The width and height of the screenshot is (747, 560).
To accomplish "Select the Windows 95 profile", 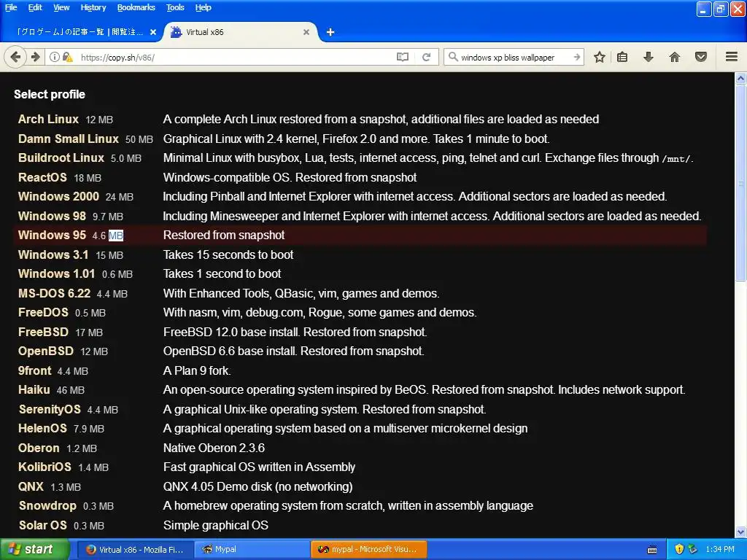I will 52,235.
